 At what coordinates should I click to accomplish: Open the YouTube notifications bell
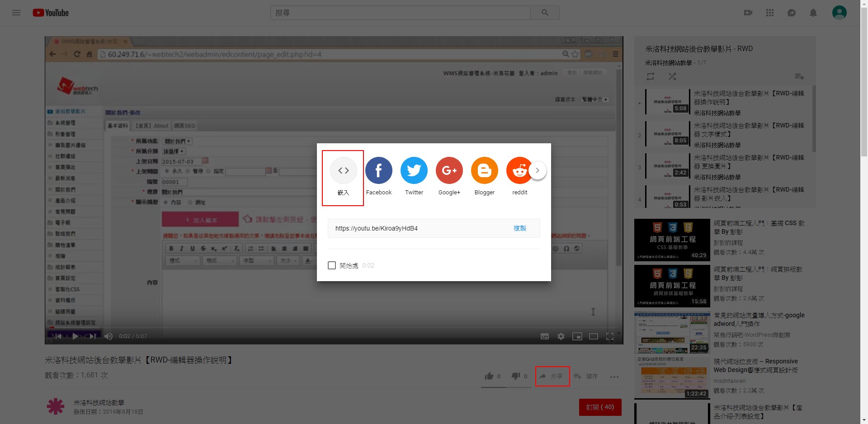[813, 13]
